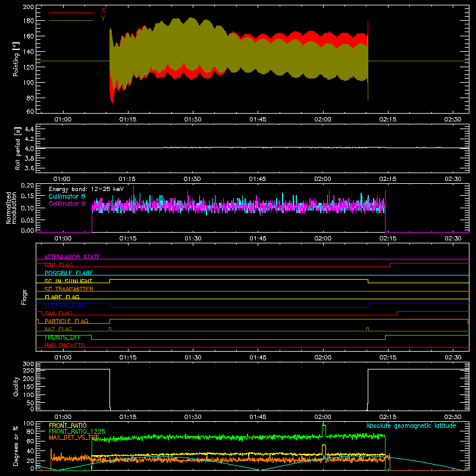476x476 pixels.
Task: Select the X legend label in pointing plot
Action: (x=103, y=11)
